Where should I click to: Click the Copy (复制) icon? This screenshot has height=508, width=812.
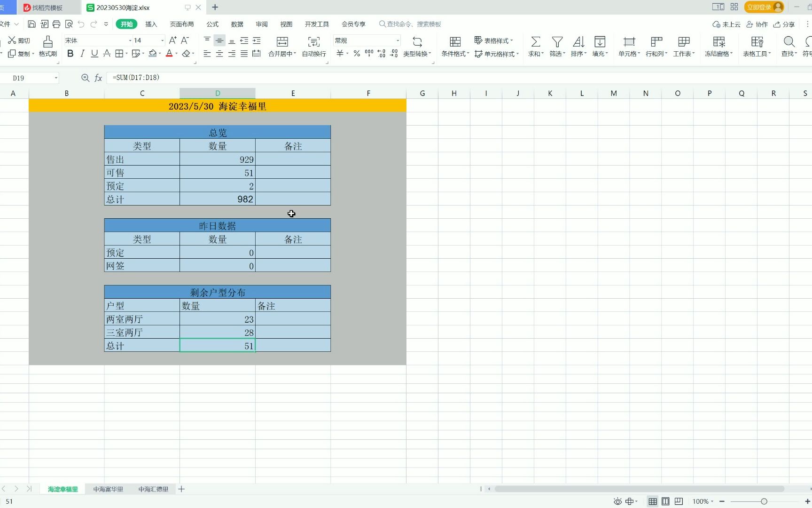coord(12,54)
